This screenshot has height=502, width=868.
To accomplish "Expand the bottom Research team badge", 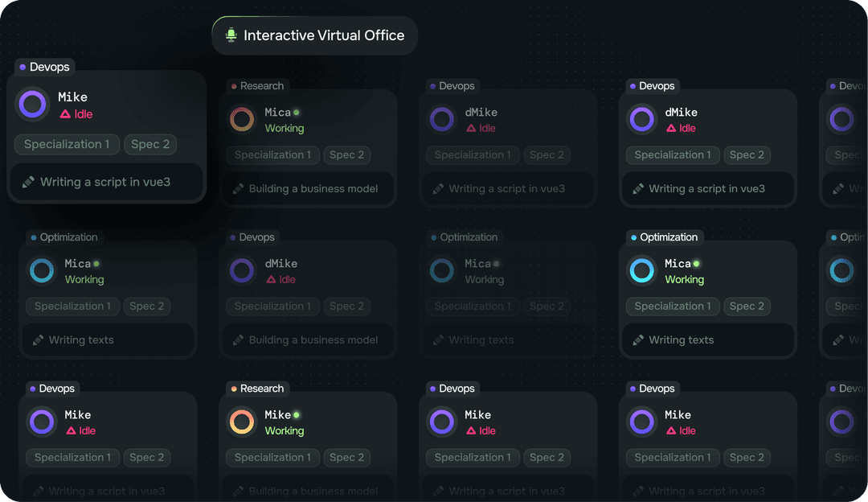I will (x=256, y=389).
